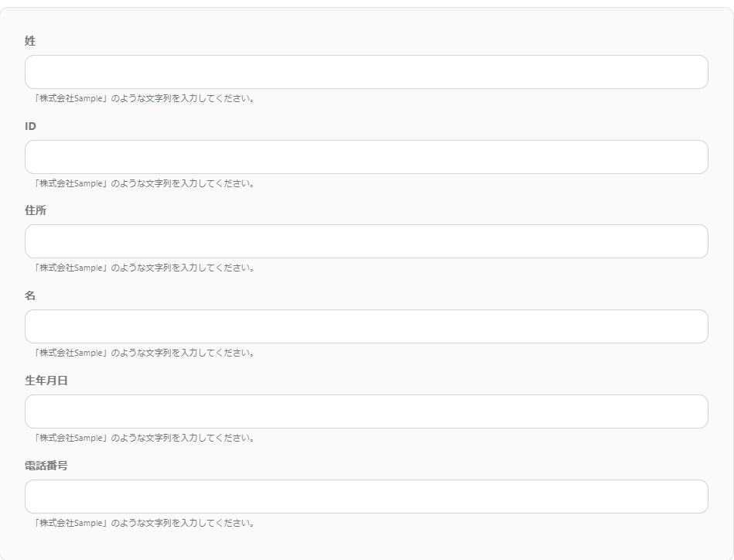Image resolution: width=734 pixels, height=560 pixels.
Task: Focus the ID input box
Action: click(x=366, y=157)
